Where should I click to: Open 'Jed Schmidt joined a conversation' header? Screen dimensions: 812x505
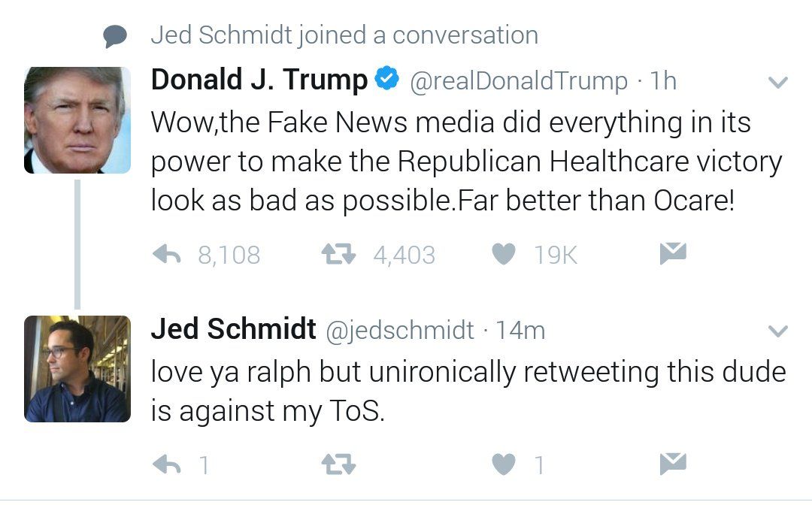tap(344, 36)
